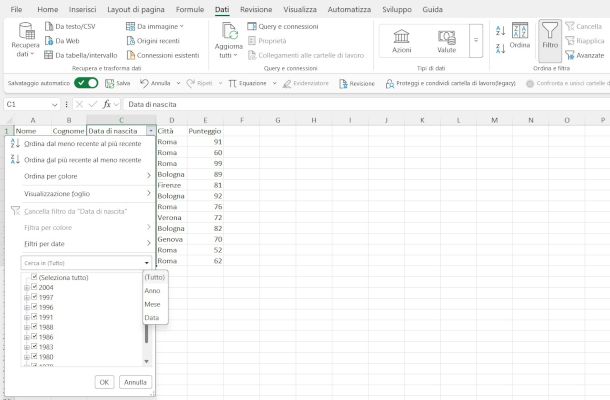Viewport: 610px width, 400px height.
Task: Uncheck year 1997 checkbox
Action: click(x=34, y=297)
